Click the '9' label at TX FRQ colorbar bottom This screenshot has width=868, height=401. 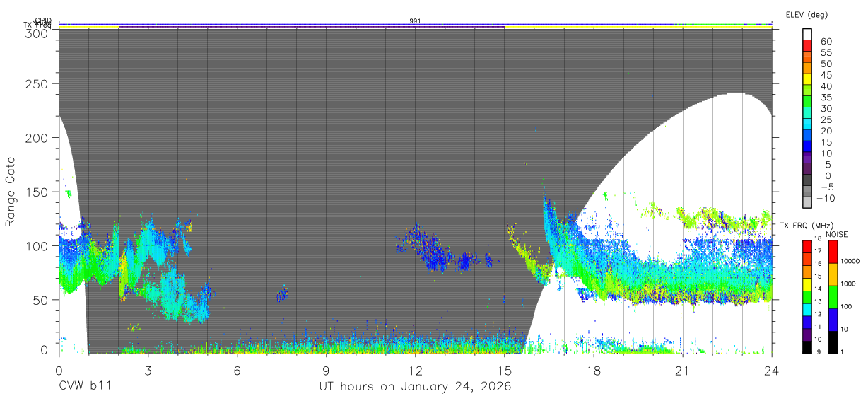[x=819, y=351]
